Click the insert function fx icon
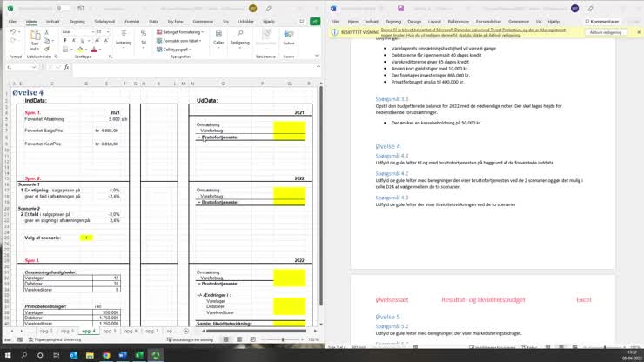This screenshot has height=362, width=644. point(66,67)
